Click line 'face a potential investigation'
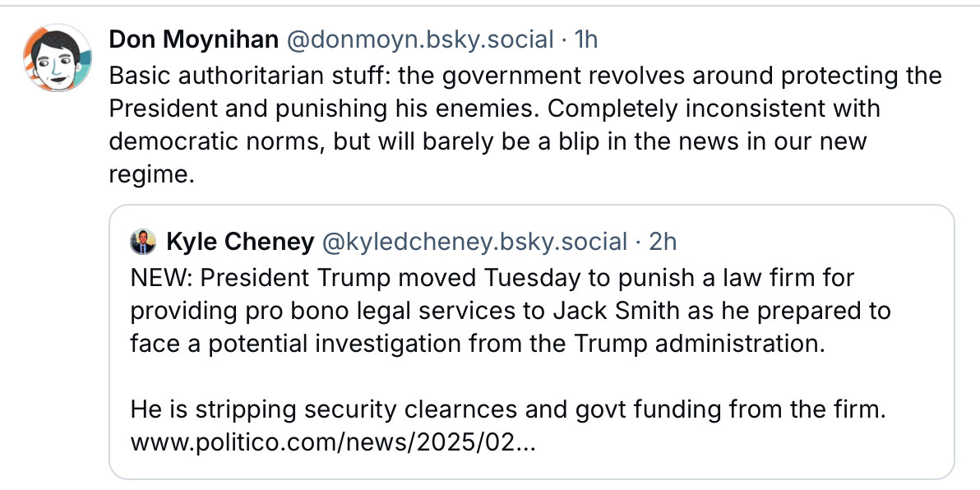Viewport: 980px width, 490px height. click(477, 343)
